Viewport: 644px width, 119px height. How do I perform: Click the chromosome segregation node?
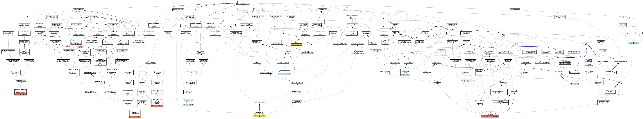click(x=585, y=42)
